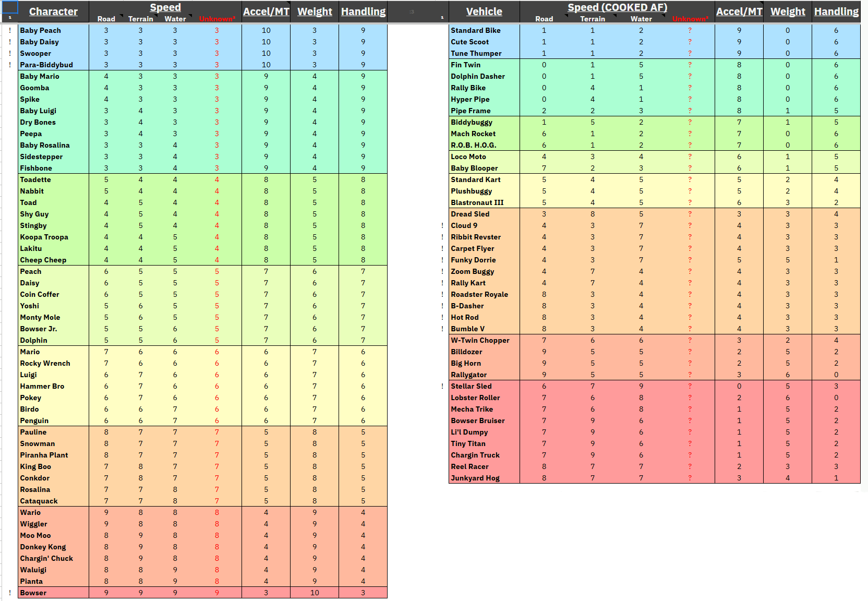Click the red Unknown* subheader in vehicle table

tap(690, 19)
